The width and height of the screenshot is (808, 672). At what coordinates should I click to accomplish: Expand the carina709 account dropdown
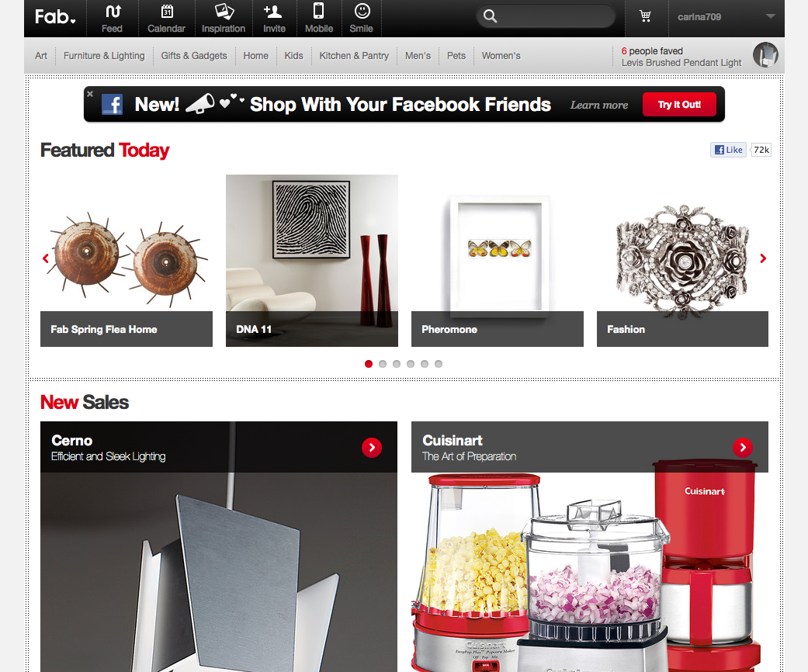(x=771, y=16)
